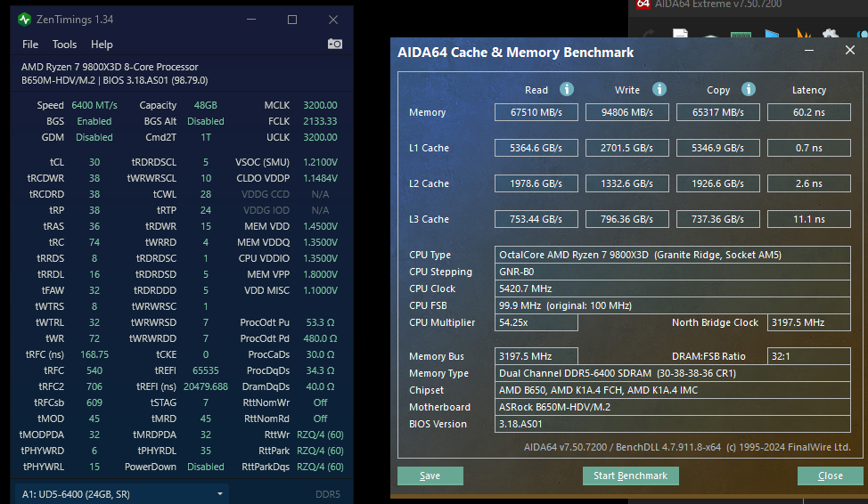The image size is (868, 504).
Task: Click the green RAM module icon in AIDA64 toolbar
Action: pyautogui.click(x=741, y=35)
